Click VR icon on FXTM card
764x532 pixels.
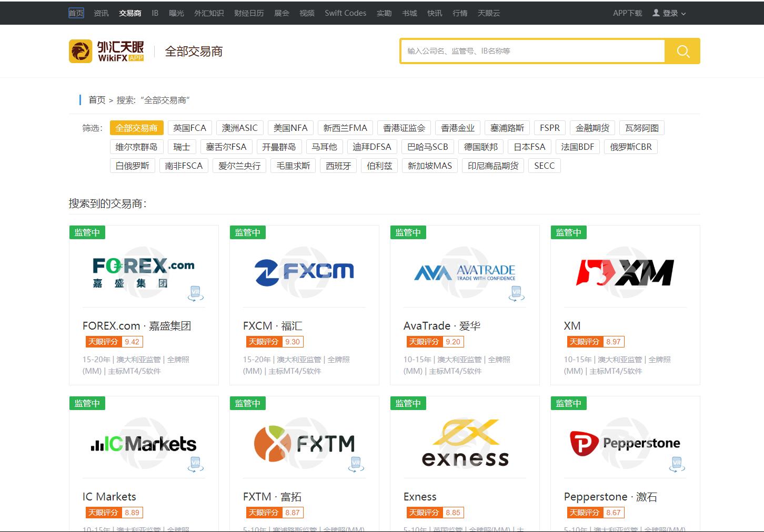(x=356, y=464)
